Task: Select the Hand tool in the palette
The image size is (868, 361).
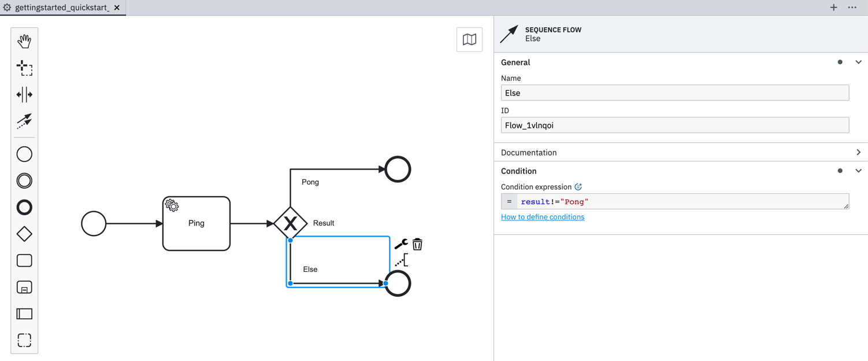Action: pos(24,41)
